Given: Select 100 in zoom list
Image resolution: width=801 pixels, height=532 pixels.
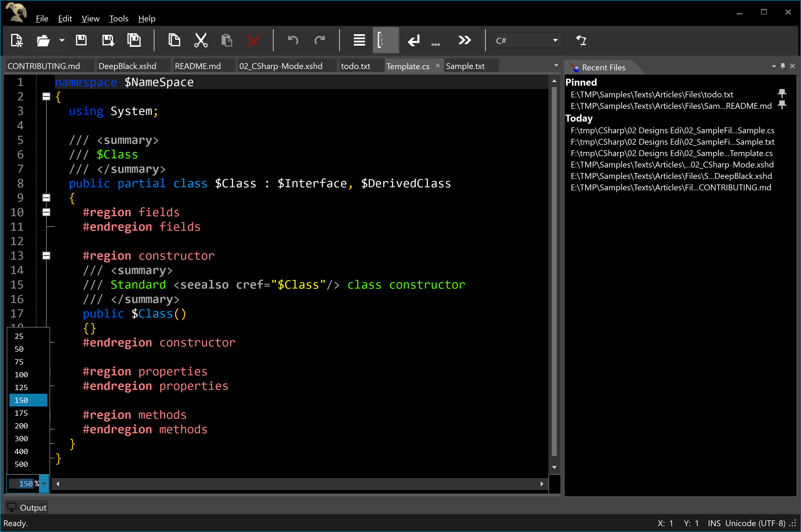Looking at the screenshot, I should pos(28,375).
